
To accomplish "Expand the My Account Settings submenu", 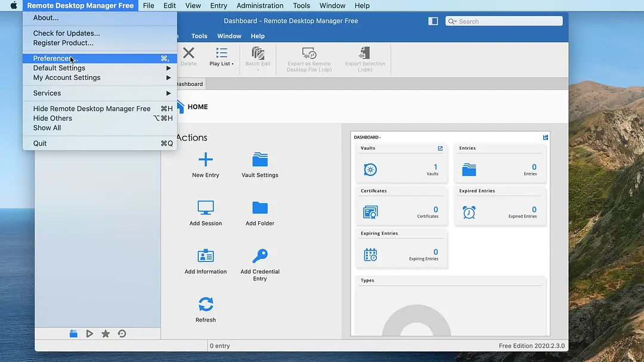I will coord(100,78).
